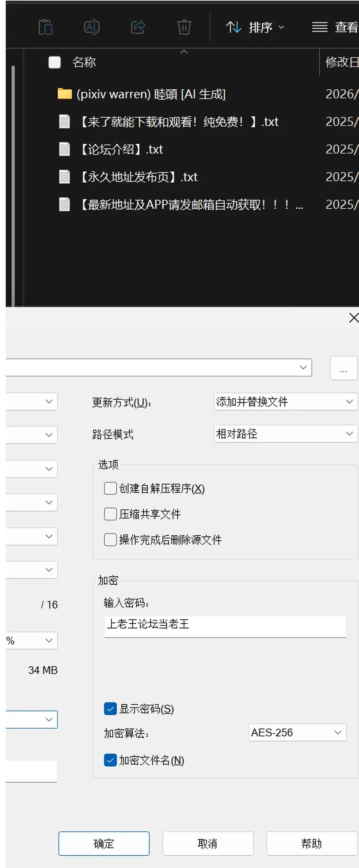
Task: Click the Delete trash icon in Explorer toolbar
Action: (x=184, y=27)
